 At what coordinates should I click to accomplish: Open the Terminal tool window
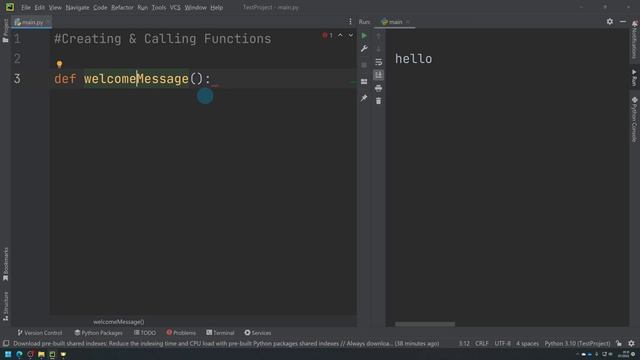pos(220,333)
